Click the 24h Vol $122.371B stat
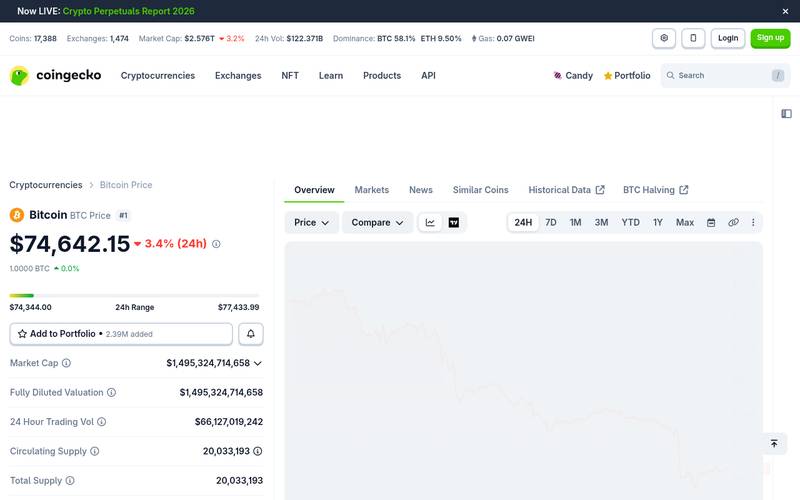Screen dimensions: 800x500 pyautogui.click(x=289, y=38)
